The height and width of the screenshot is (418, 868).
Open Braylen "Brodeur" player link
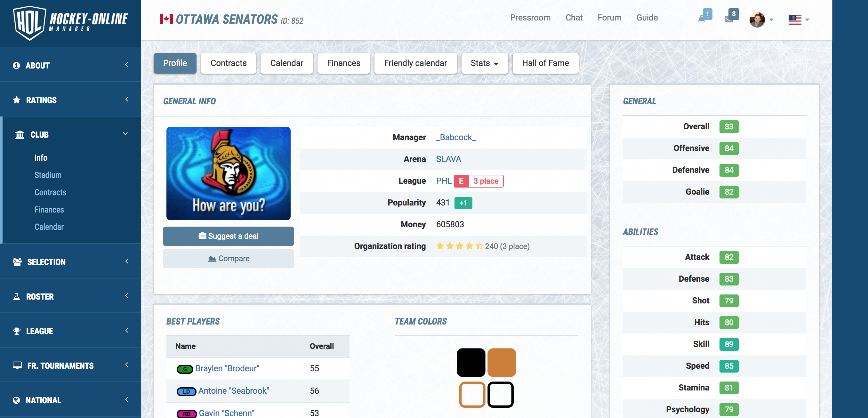228,368
